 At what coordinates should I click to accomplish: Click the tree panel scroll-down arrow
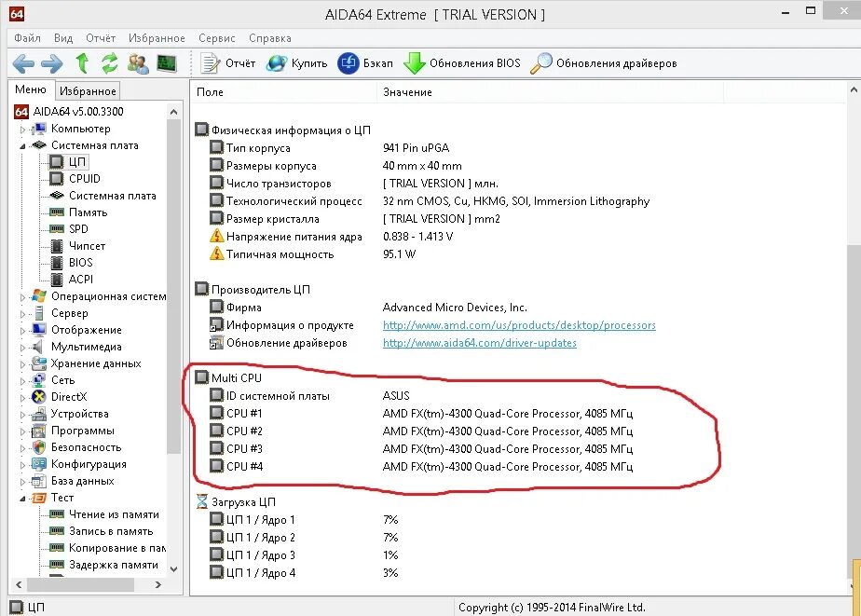(173, 569)
